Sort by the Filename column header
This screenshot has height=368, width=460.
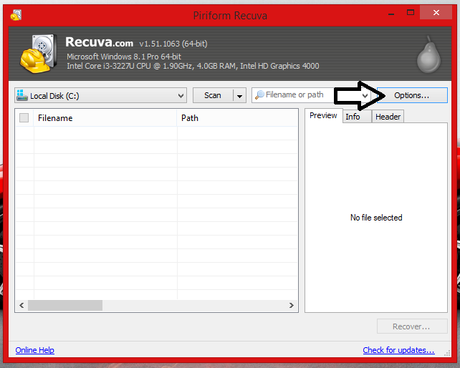[105, 118]
